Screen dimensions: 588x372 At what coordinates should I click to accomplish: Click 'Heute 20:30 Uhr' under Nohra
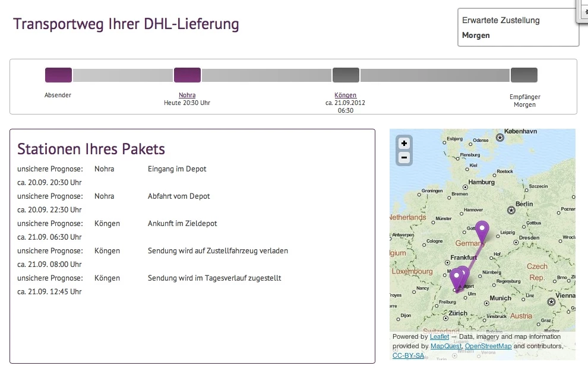click(186, 103)
